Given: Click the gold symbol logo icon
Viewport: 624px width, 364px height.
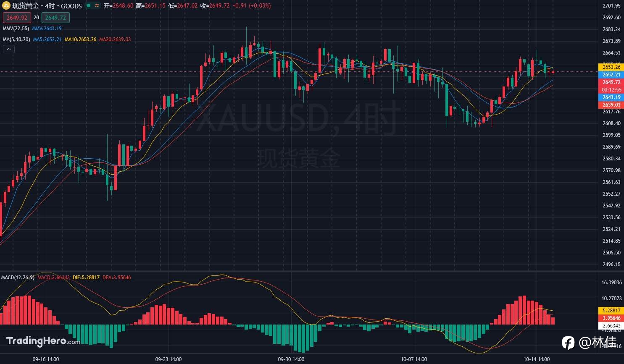Looking at the screenshot, I should 6,6.
